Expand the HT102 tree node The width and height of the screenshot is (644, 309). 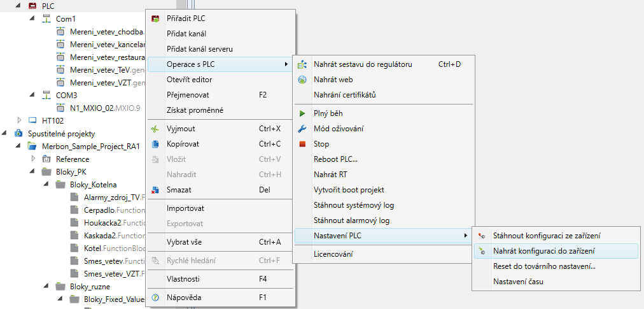19,120
